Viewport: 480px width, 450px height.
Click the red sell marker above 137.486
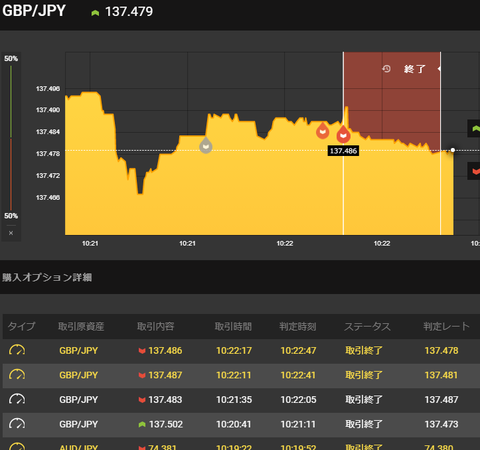(x=343, y=134)
